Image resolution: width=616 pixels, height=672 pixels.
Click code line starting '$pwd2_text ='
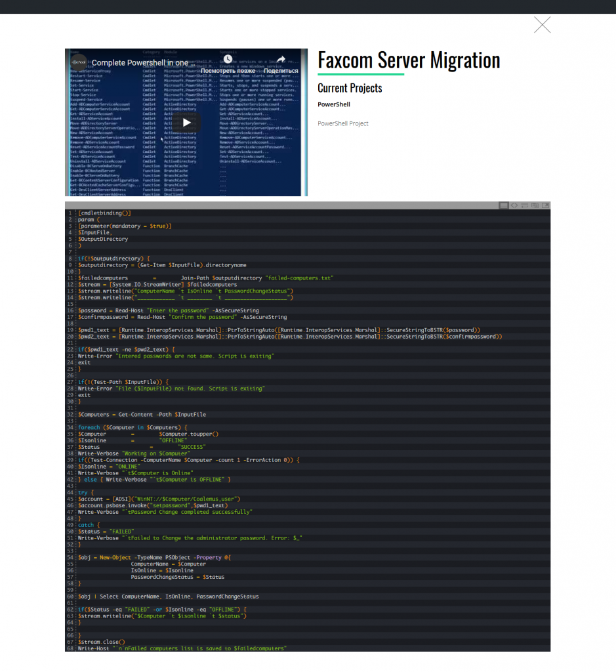point(290,337)
